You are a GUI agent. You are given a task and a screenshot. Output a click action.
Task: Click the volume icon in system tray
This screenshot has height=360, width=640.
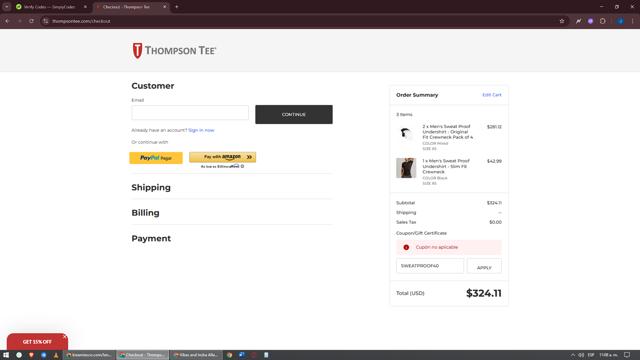[x=581, y=355]
